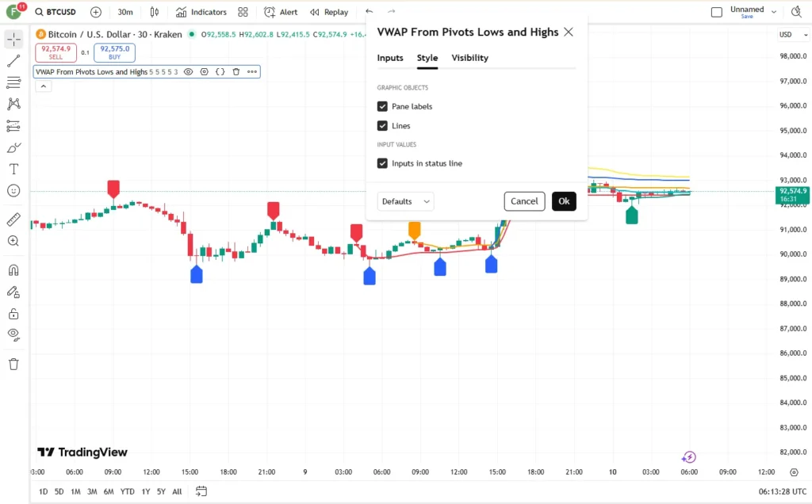Open the layout setup grid icon
Screen dimensions: 812x504
tap(243, 12)
